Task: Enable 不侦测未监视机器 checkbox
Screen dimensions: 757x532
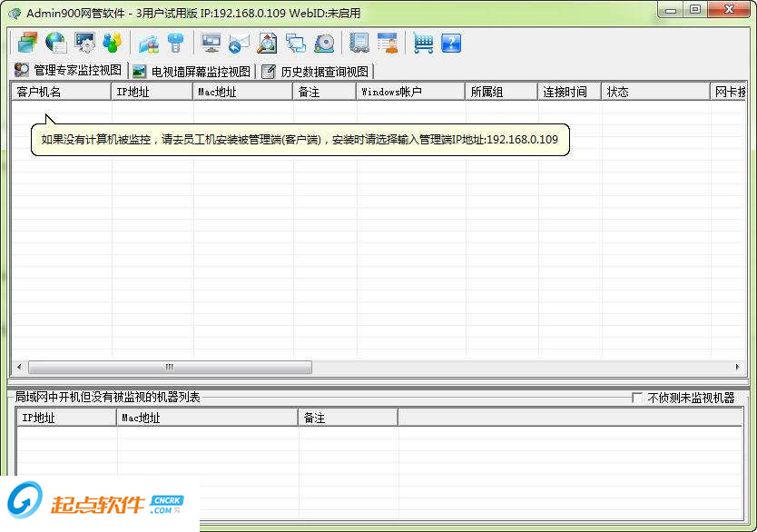Action: [x=637, y=398]
